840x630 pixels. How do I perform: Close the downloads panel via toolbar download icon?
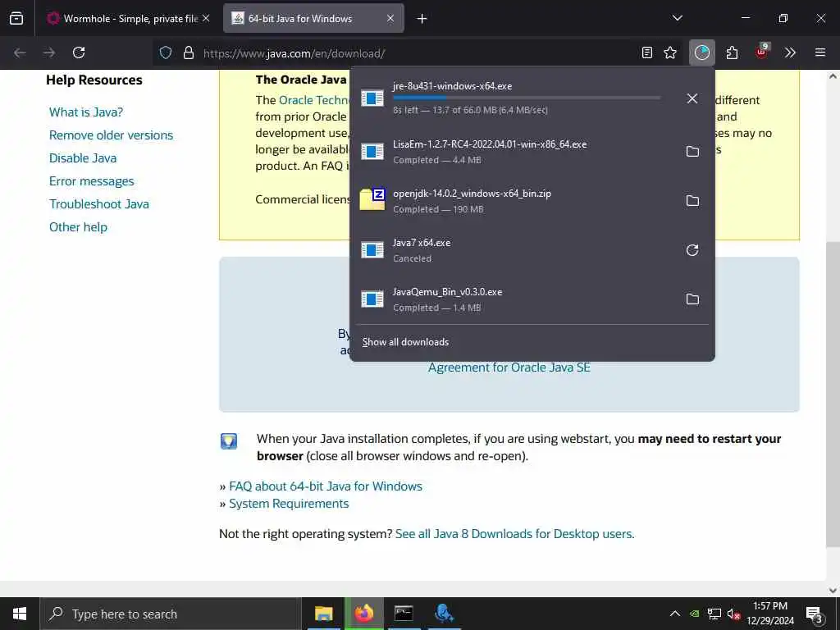coord(702,52)
